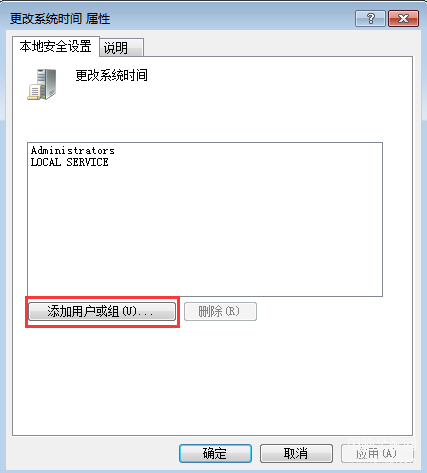Confirm with the 确定 button
This screenshot has height=473, width=427.
pos(215,453)
